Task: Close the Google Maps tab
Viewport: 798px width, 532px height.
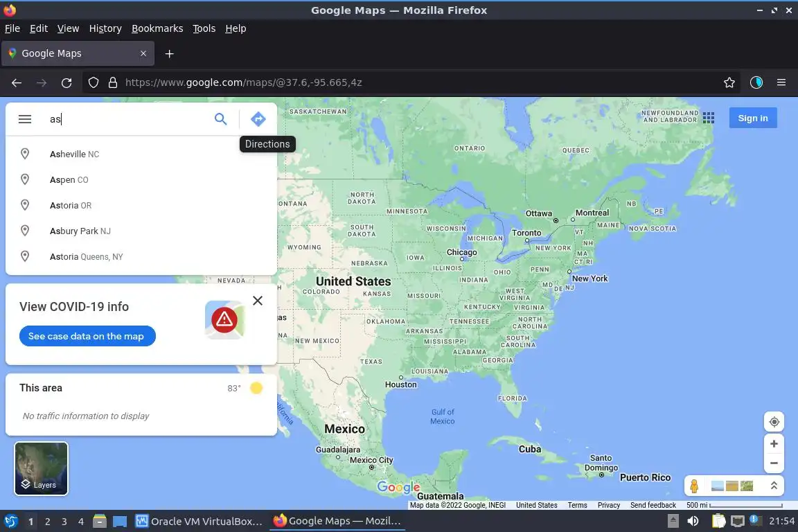Action: click(143, 53)
